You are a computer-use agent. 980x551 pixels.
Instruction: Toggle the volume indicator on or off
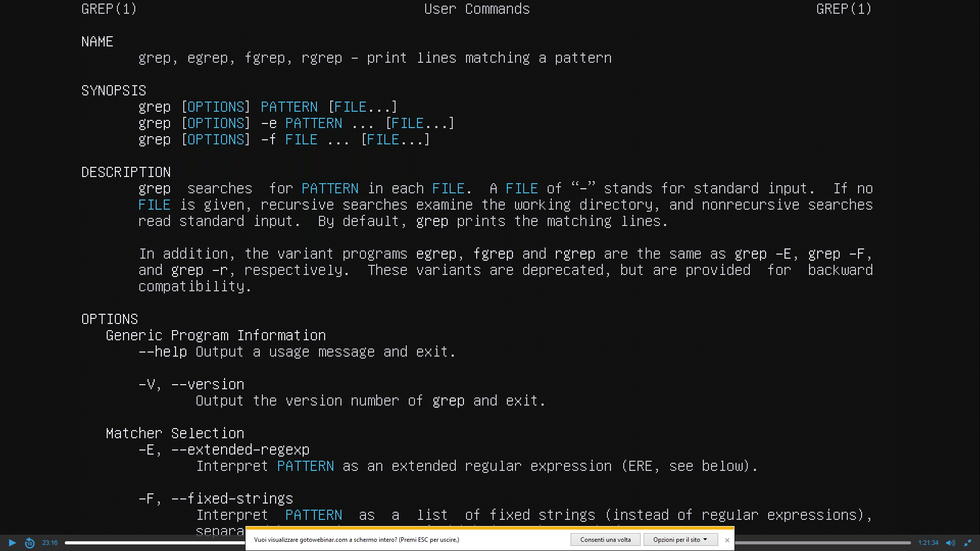[950, 543]
